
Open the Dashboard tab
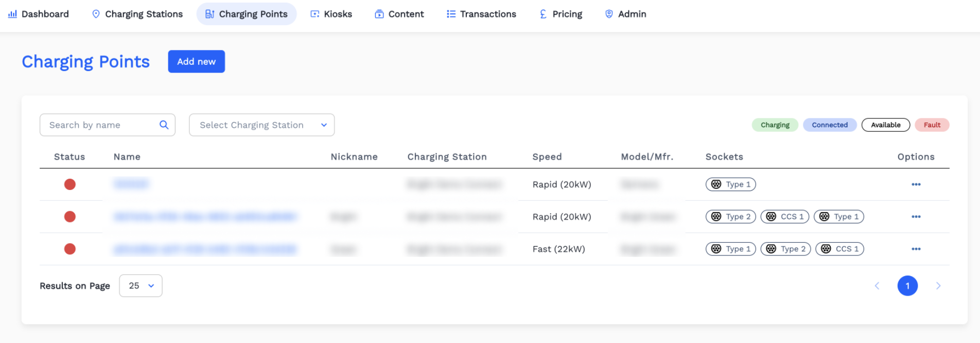point(39,14)
